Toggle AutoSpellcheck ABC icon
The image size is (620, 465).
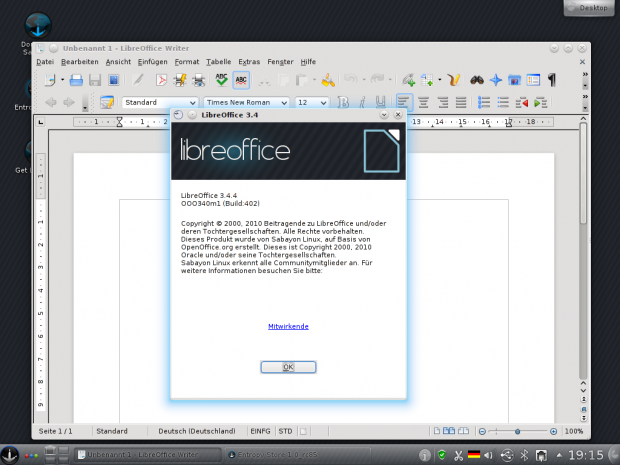click(241, 80)
